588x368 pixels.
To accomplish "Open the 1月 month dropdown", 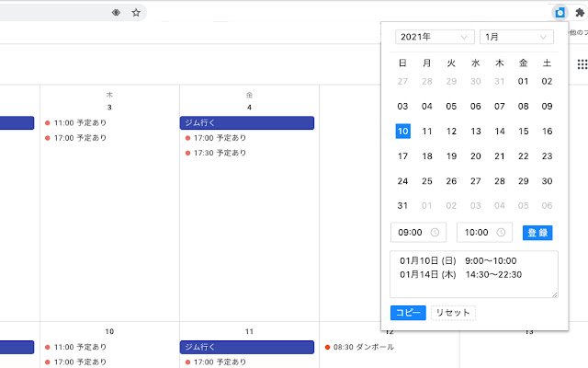I will coord(516,37).
